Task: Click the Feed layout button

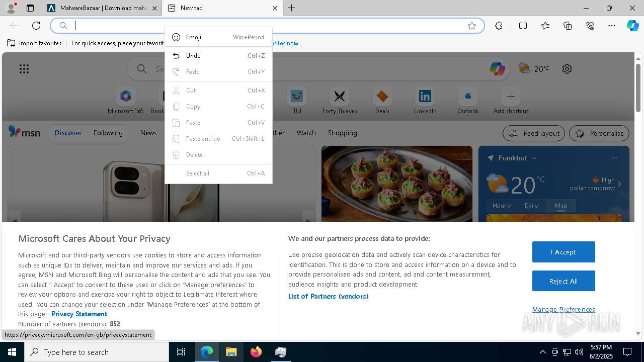Action: tap(534, 133)
